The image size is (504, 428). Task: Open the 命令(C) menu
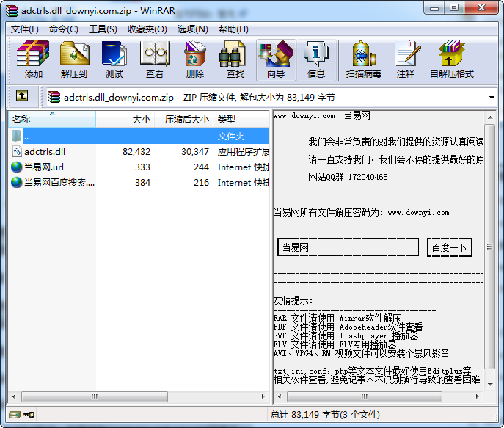(64, 29)
